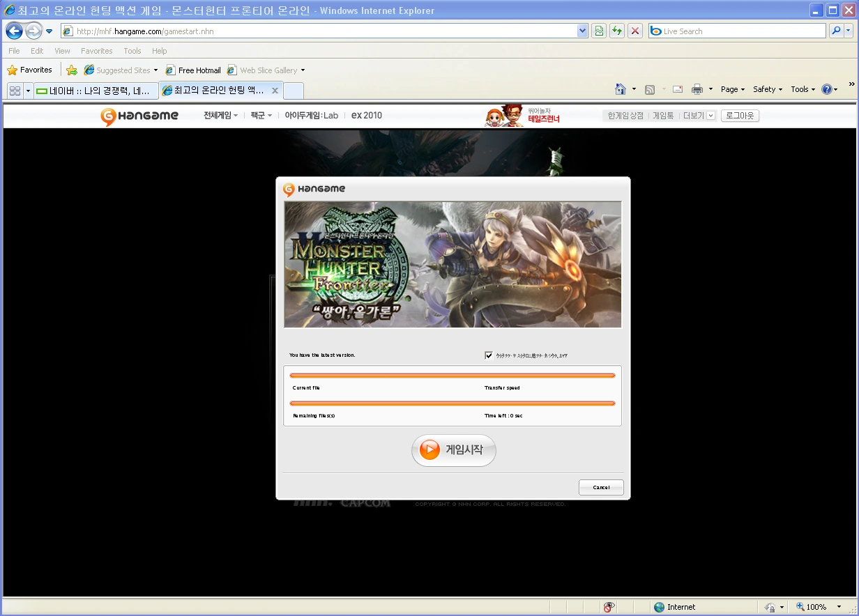Click the RSS Feeds icon

650,89
